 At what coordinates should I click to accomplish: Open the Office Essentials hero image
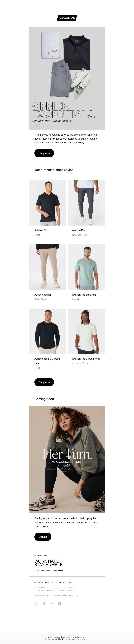click(x=67, y=78)
